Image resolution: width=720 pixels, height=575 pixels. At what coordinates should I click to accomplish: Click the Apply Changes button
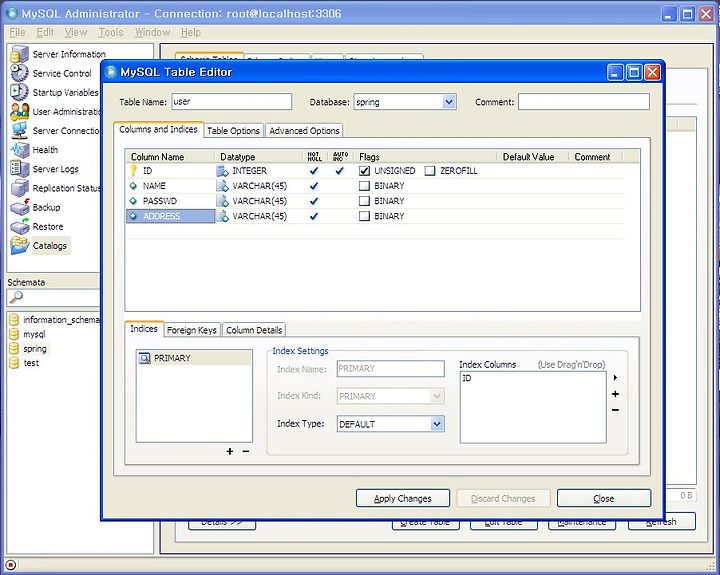click(403, 498)
